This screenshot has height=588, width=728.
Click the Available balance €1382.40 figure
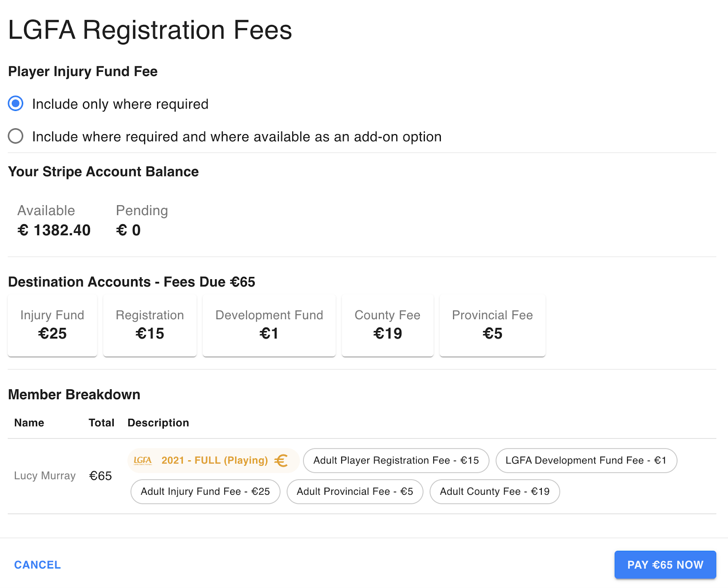53,230
